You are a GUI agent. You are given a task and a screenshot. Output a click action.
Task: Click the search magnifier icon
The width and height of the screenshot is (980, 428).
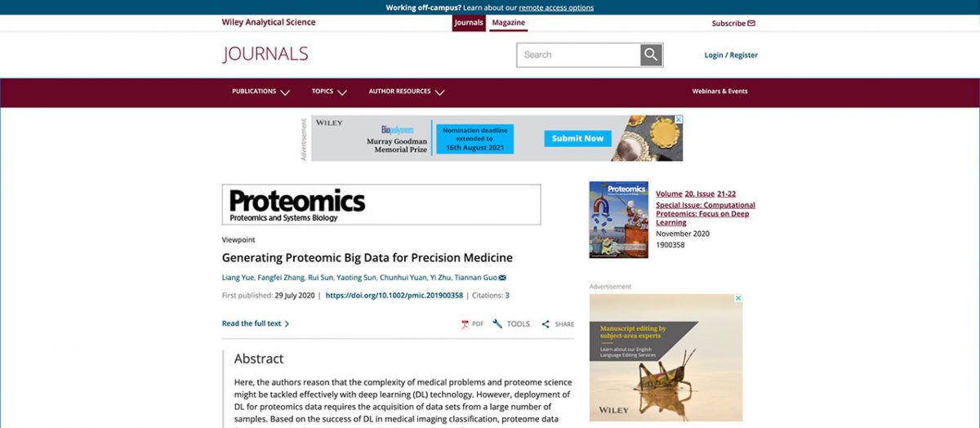click(x=651, y=55)
